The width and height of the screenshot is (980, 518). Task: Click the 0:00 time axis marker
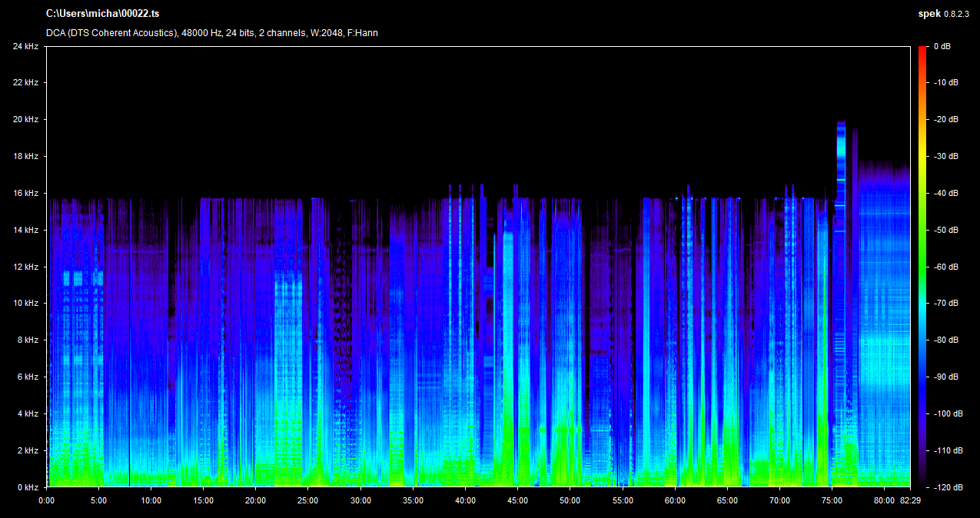tap(47, 500)
